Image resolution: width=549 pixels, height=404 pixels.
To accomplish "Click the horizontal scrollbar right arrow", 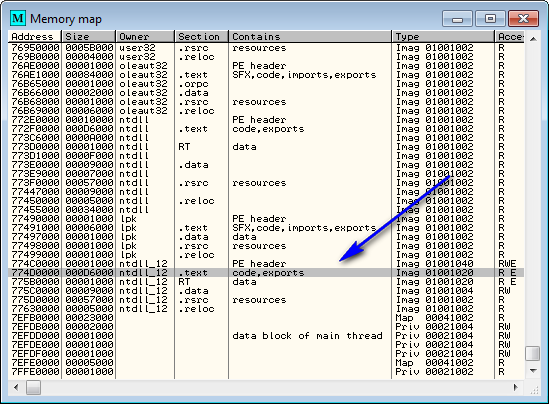I will click(516, 387).
